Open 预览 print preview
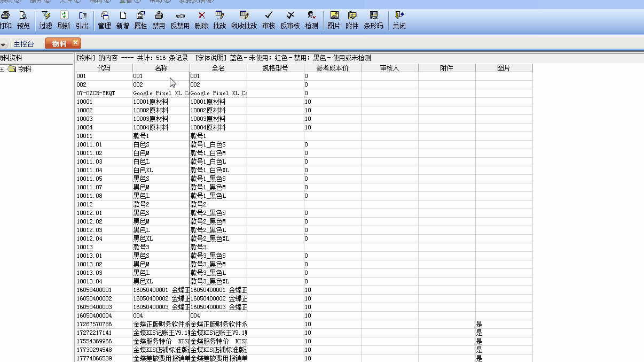Viewport: 644px width, 362px height. [23, 20]
